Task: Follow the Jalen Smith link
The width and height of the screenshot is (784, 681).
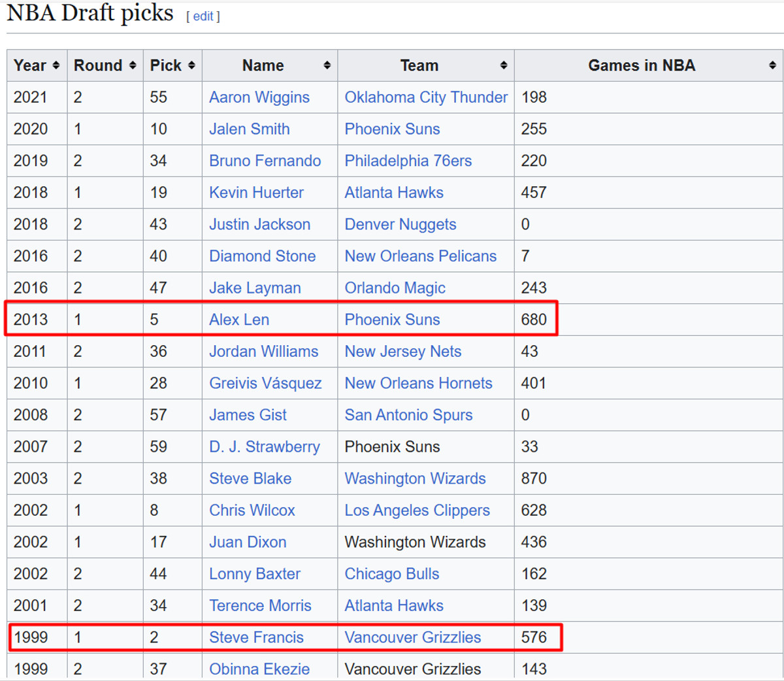Action: point(249,129)
